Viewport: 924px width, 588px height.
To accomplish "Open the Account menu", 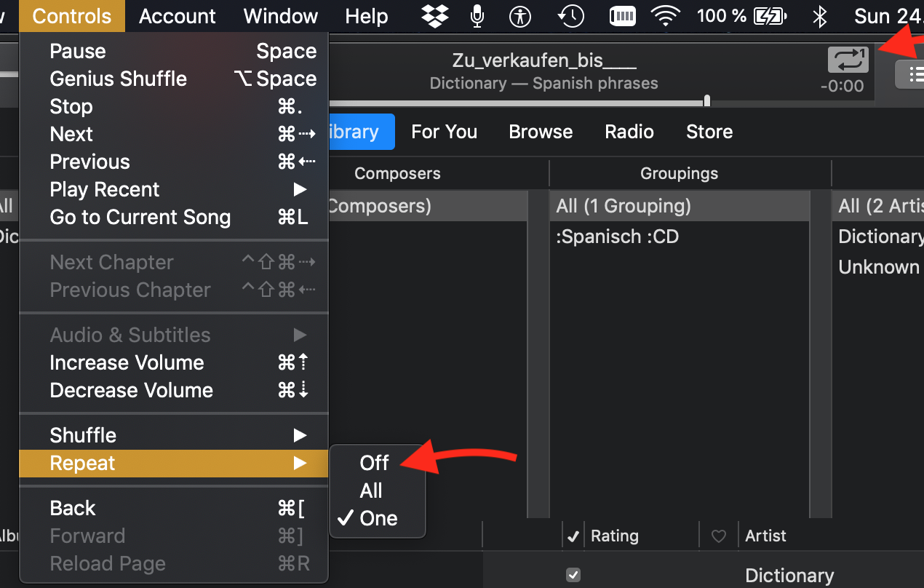I will [178, 16].
